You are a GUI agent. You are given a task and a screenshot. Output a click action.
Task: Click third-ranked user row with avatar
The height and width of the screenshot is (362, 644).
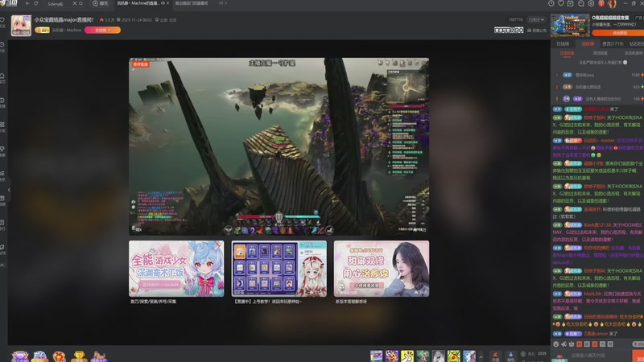597,99
